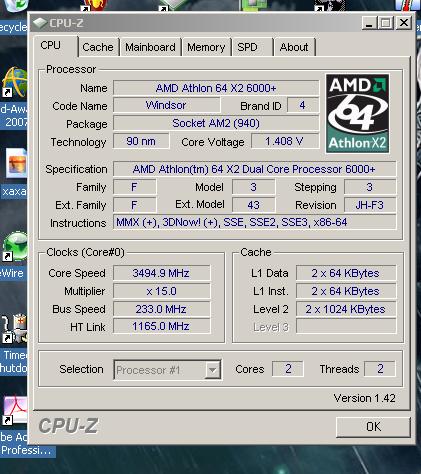This screenshot has width=421, height=474.
Task: Open the Cache tab
Action: pyautogui.click(x=98, y=47)
